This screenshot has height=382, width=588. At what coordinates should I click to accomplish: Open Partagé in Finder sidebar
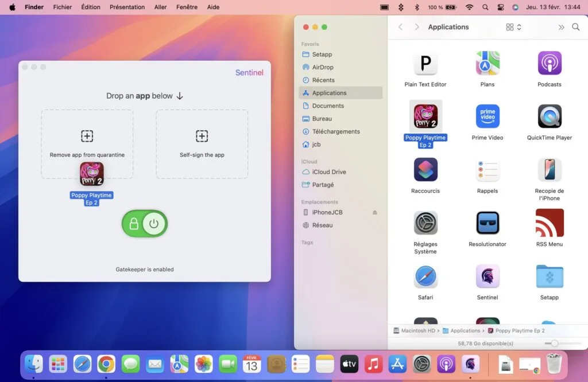(341, 185)
